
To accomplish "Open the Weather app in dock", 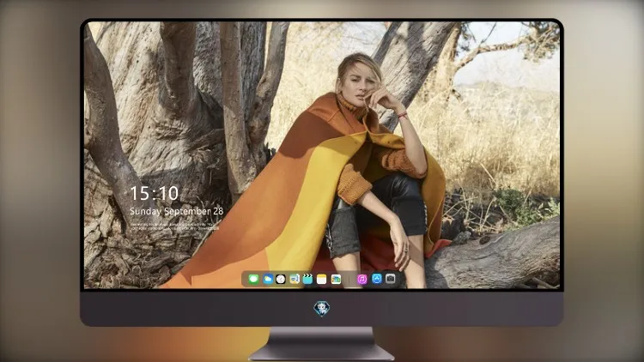I will point(268,279).
